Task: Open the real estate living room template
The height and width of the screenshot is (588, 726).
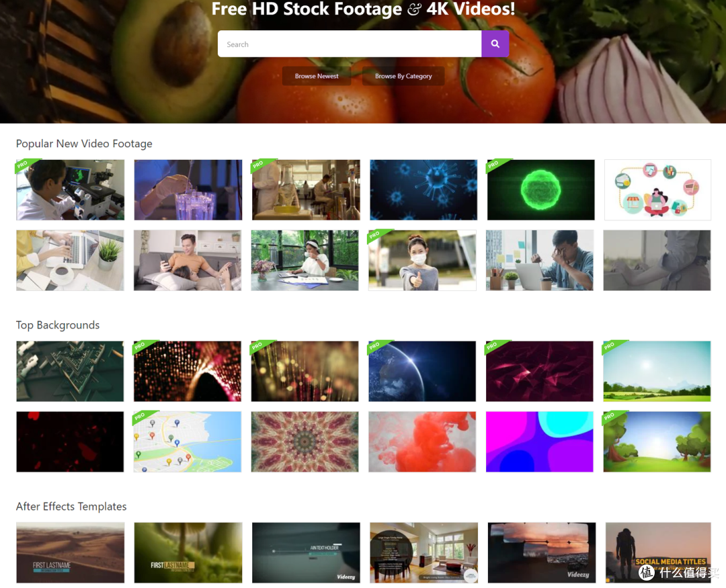Action: pos(424,553)
